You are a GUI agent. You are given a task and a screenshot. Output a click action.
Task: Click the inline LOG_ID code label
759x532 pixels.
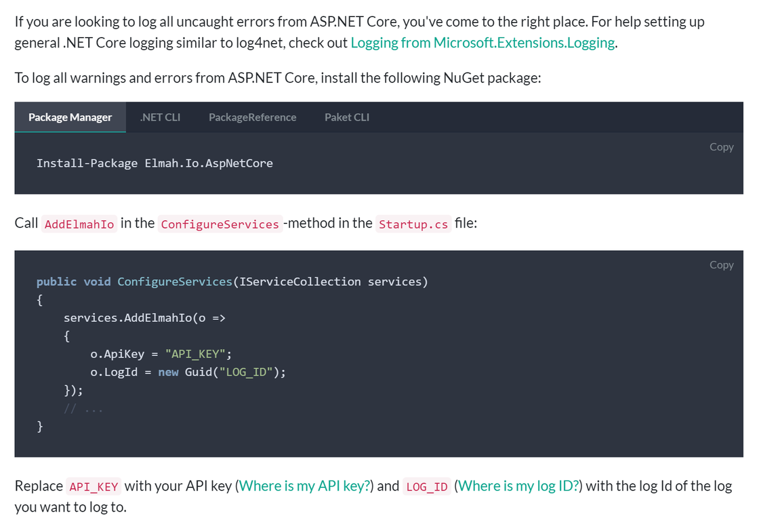click(x=427, y=487)
